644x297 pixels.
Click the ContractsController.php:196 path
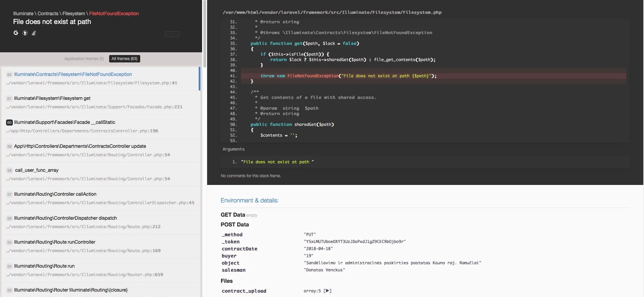82,131
